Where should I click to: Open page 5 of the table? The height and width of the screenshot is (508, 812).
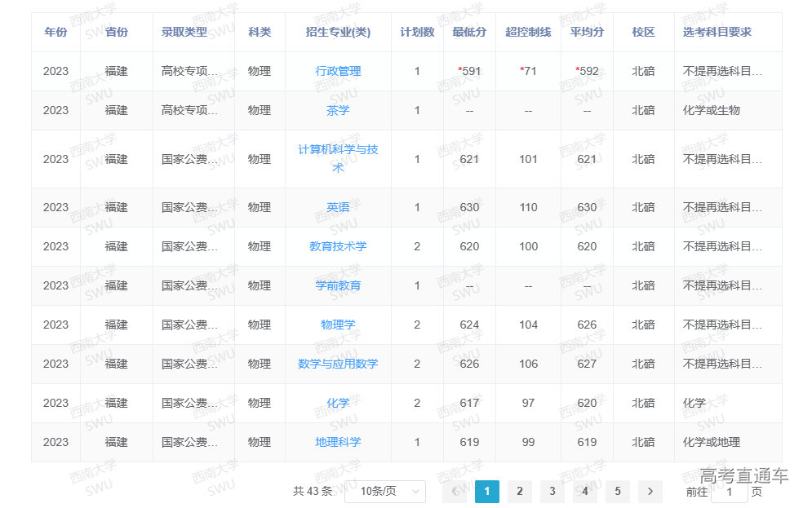point(618,491)
